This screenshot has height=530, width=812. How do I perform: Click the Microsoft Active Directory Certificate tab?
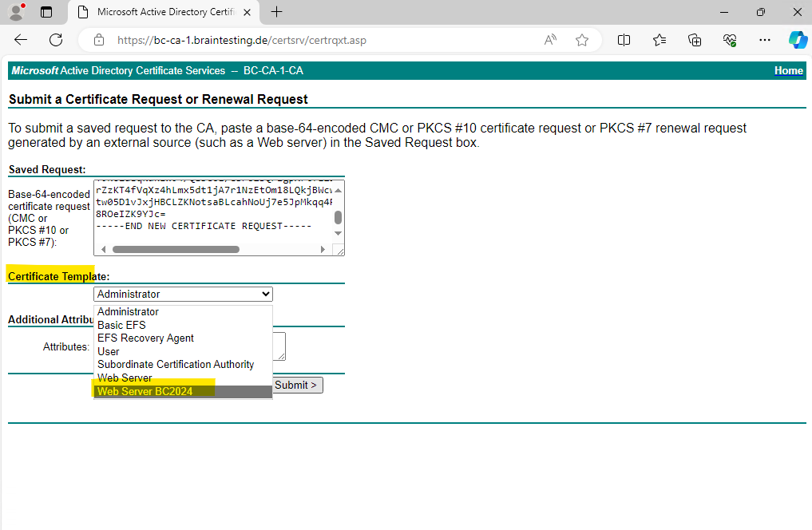[x=164, y=12]
